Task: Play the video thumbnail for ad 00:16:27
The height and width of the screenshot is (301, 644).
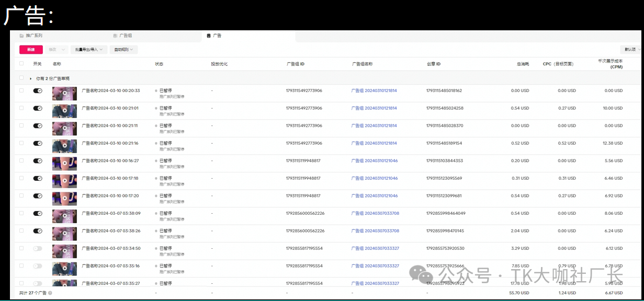Action: point(64,164)
